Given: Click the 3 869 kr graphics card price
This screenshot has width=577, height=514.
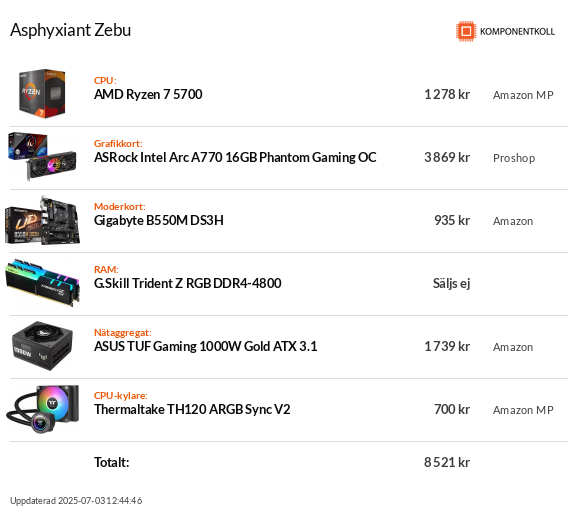Looking at the screenshot, I should click(x=447, y=157).
